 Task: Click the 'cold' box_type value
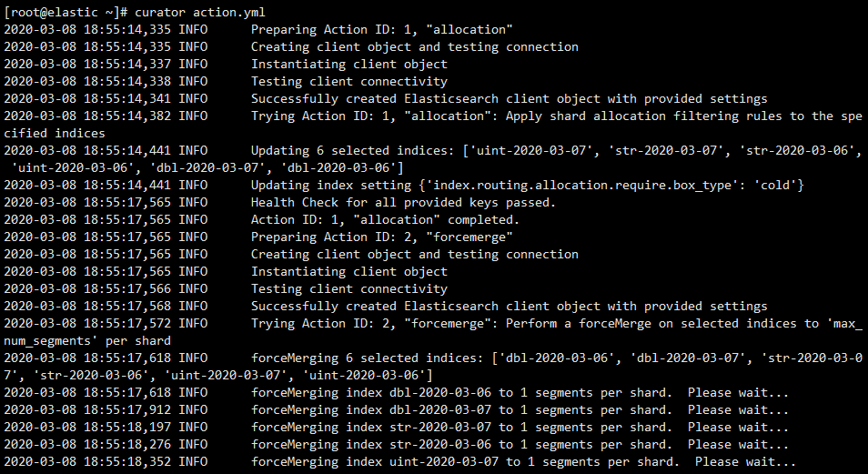[779, 186]
